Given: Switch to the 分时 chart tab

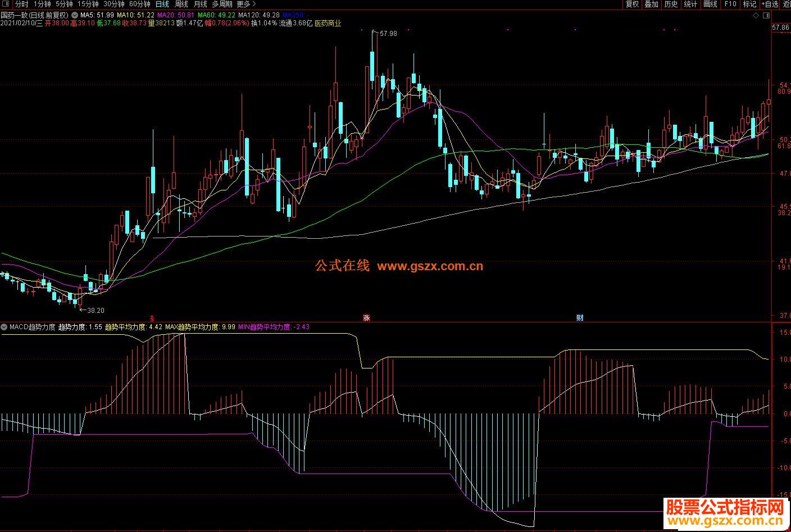Looking at the screenshot, I should point(21,4).
